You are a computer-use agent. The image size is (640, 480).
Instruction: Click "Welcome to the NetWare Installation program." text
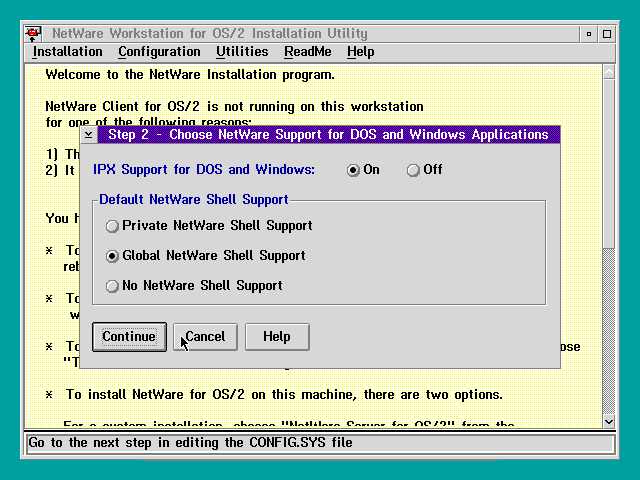tap(190, 75)
